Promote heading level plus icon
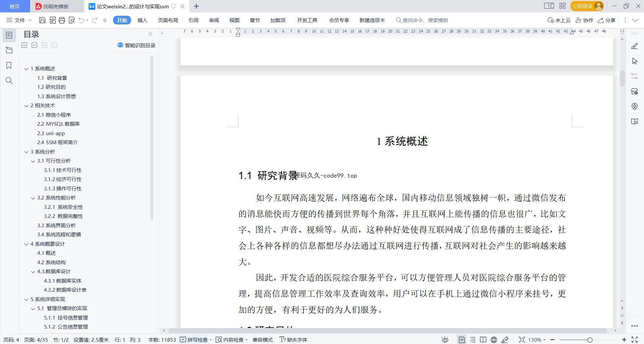Viewport: 644px width, 344px height. (44, 45)
